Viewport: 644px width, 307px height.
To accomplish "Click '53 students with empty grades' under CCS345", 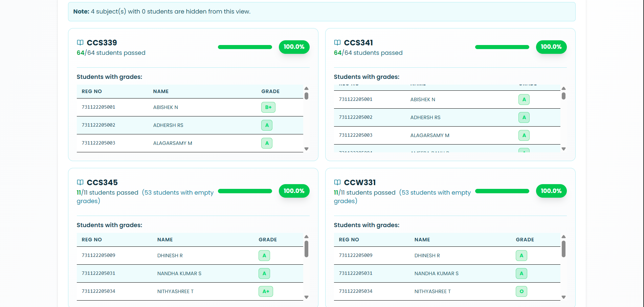I will tap(145, 197).
